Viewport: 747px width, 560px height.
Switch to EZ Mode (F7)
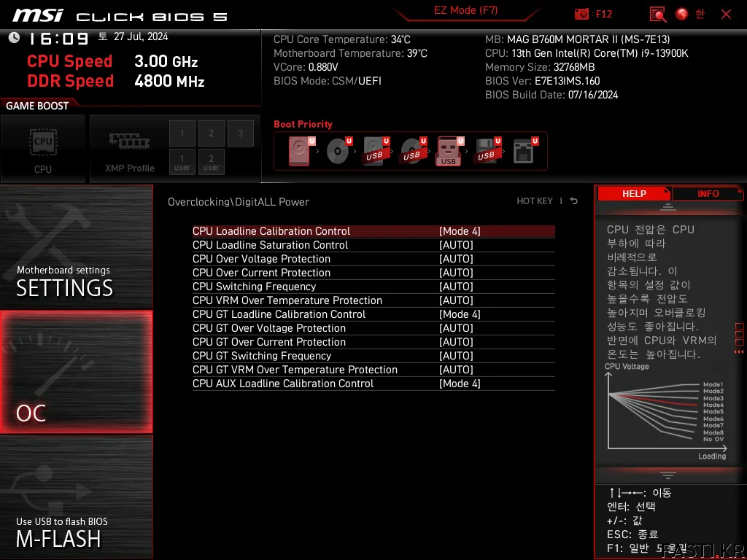point(465,10)
